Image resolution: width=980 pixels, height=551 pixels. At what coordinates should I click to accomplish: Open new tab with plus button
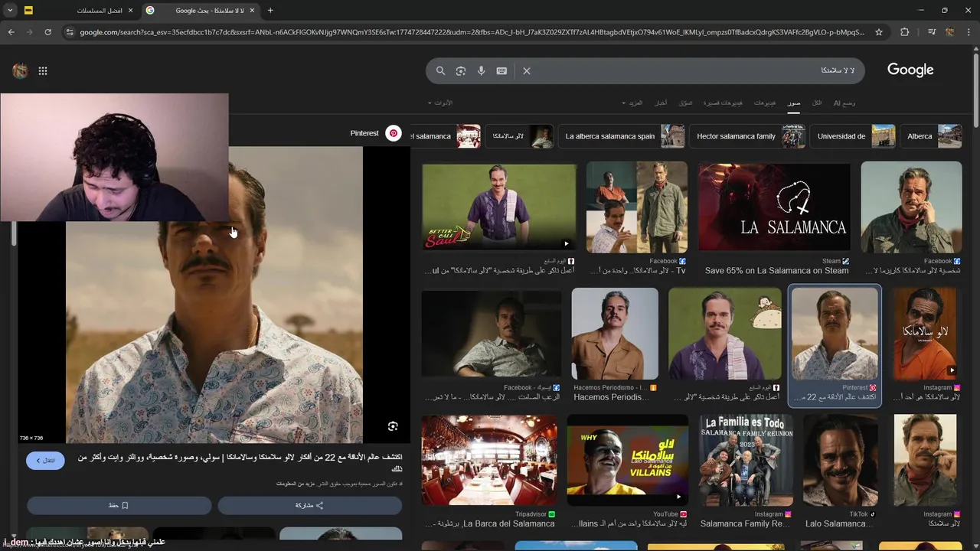click(270, 11)
